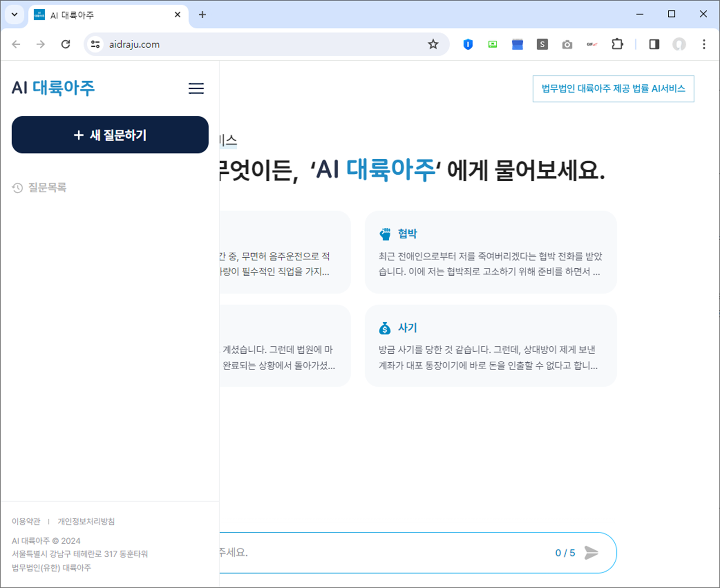
Task: Open a new tab with the plus button
Action: click(x=202, y=14)
